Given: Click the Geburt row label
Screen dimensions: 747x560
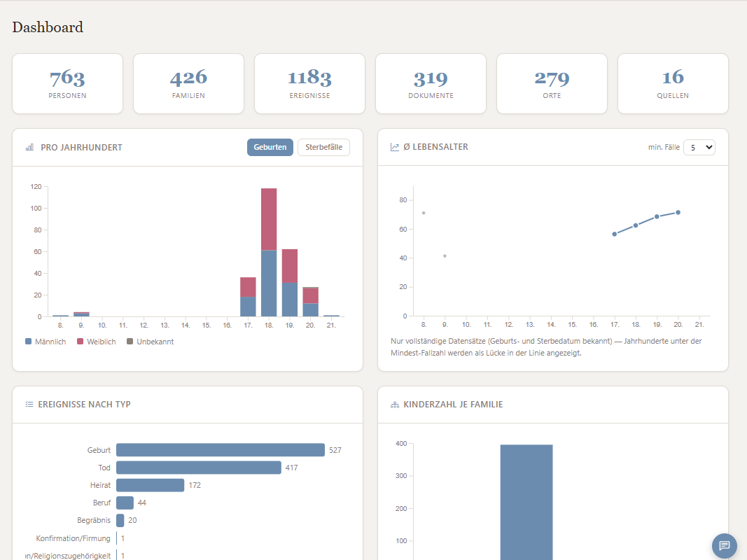Looking at the screenshot, I should [99, 450].
